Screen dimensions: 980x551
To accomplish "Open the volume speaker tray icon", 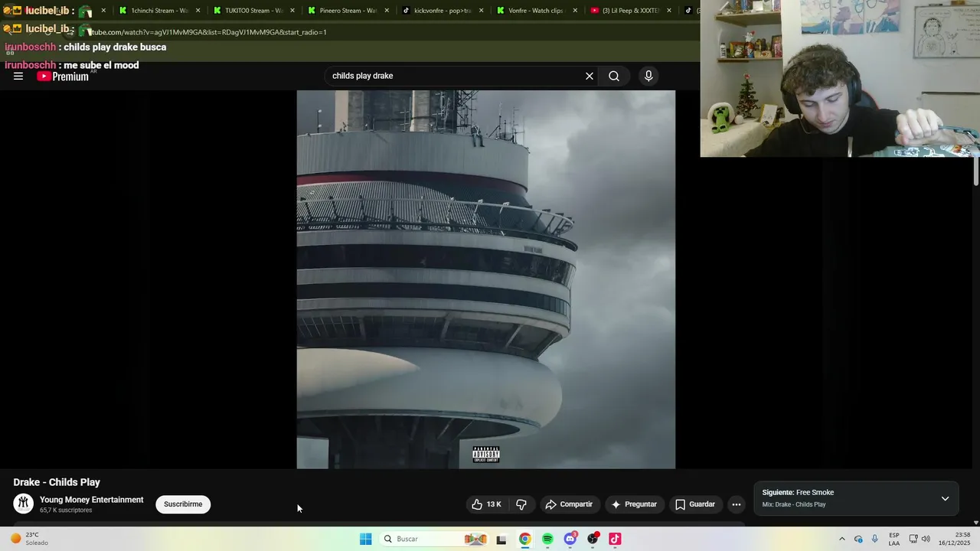I will pos(926,539).
